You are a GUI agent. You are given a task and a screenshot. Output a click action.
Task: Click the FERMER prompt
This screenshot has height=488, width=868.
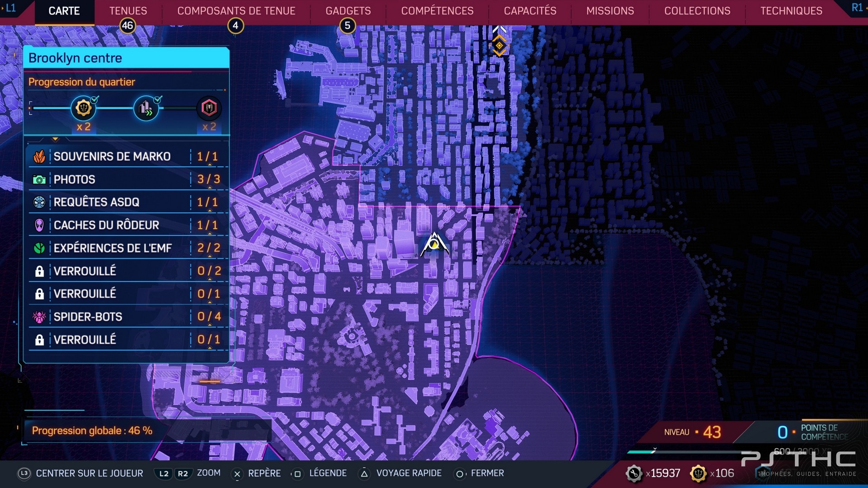pyautogui.click(x=487, y=473)
